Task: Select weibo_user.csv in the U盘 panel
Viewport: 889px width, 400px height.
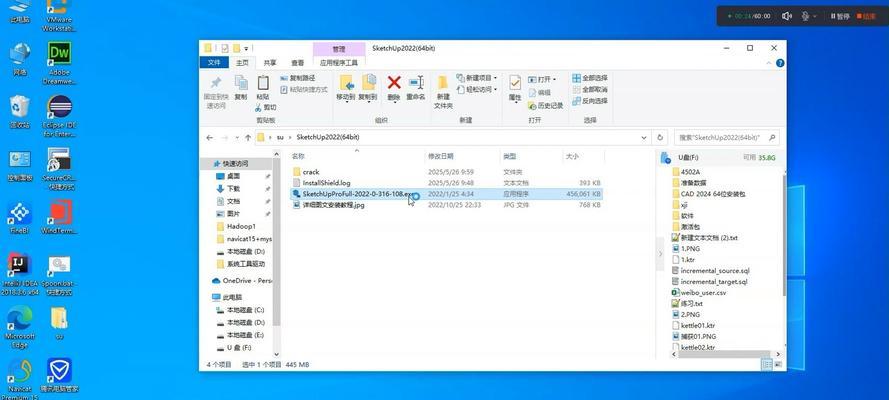Action: coord(698,292)
